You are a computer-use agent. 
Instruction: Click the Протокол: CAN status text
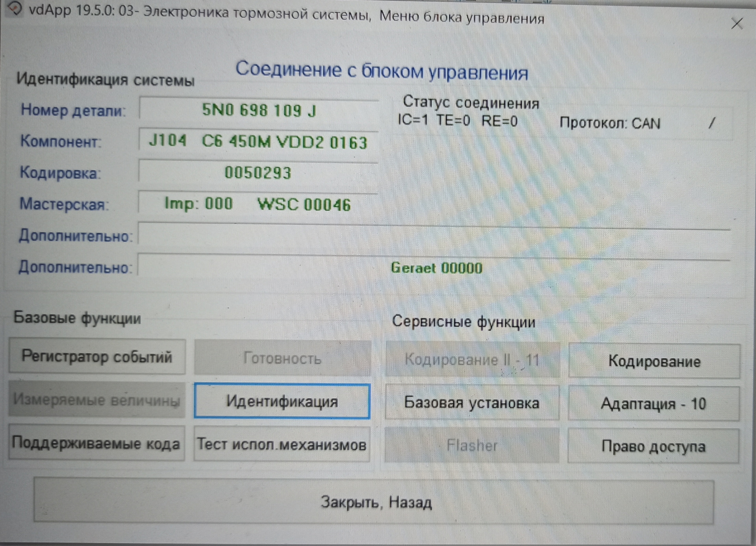[x=610, y=123]
